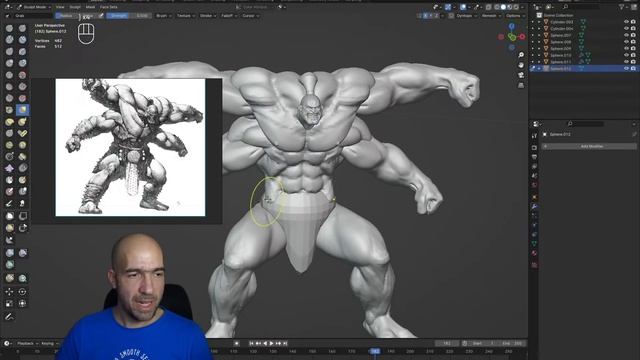Open the Sculpt menu
Image resolution: width=640 pixels, height=360 pixels.
click(75, 7)
